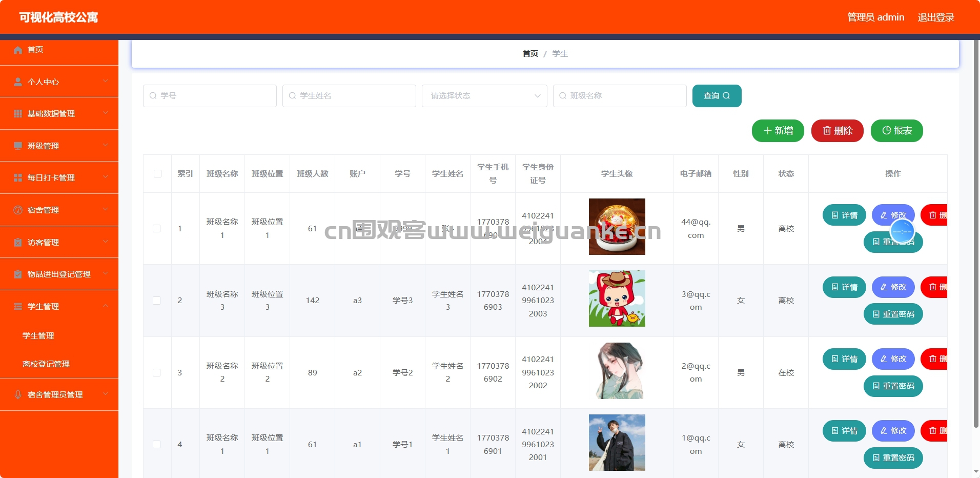The height and width of the screenshot is (478, 980).
Task: Click the grid icon beside 基础数据管理
Action: point(18,113)
